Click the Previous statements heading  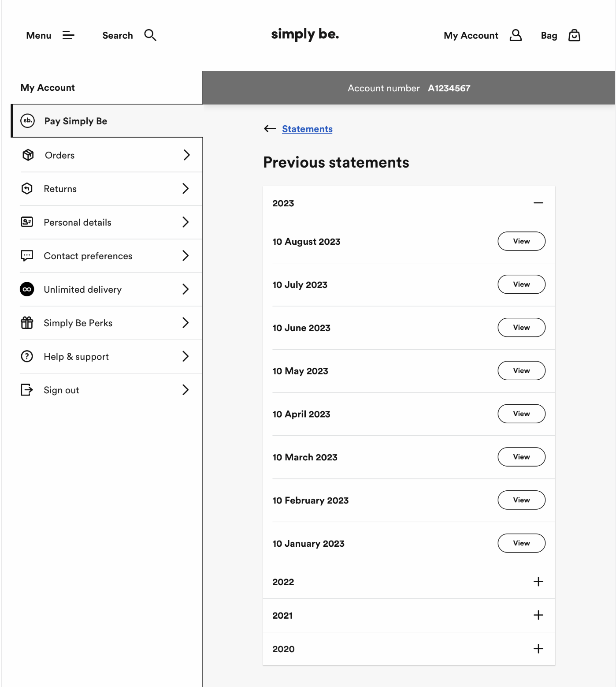click(336, 162)
